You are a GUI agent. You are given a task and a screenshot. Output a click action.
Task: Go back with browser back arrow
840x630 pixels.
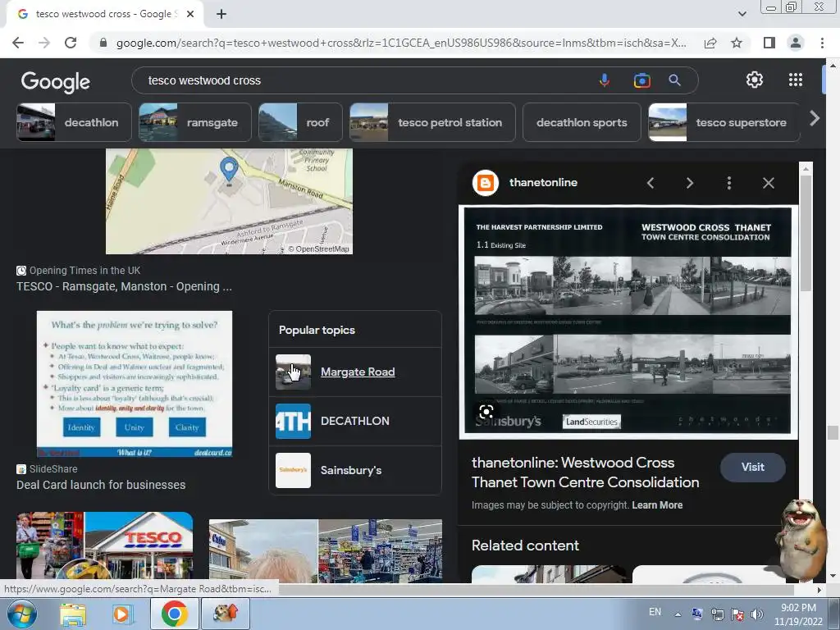point(18,43)
